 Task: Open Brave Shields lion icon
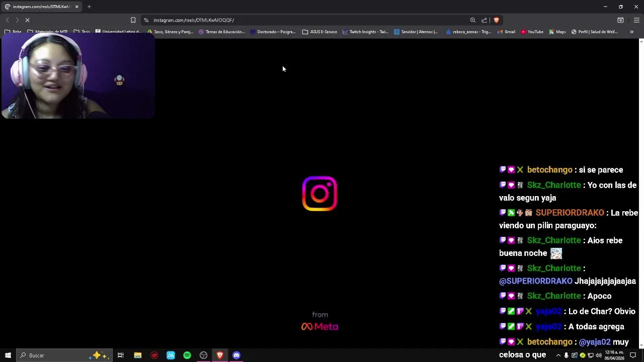tap(496, 20)
